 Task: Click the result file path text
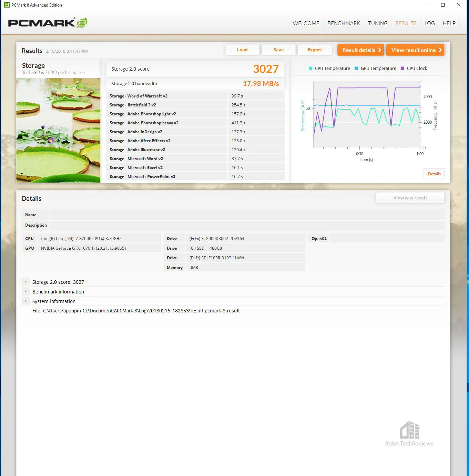[x=136, y=311]
